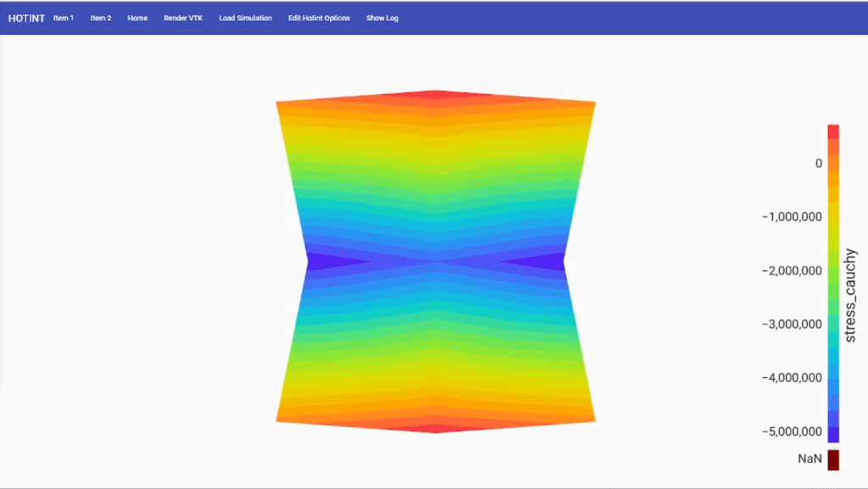
Task: Open Edit Hotint Options
Action: [x=320, y=17]
